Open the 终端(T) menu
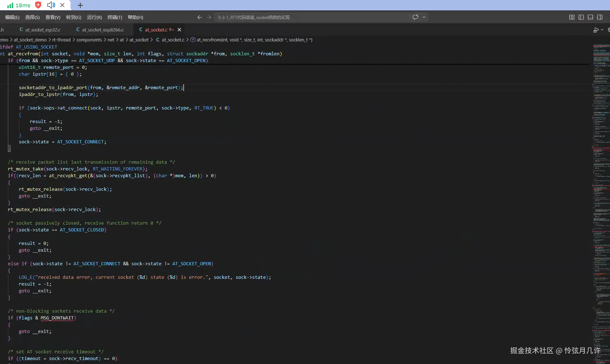The image size is (610, 364). (115, 17)
